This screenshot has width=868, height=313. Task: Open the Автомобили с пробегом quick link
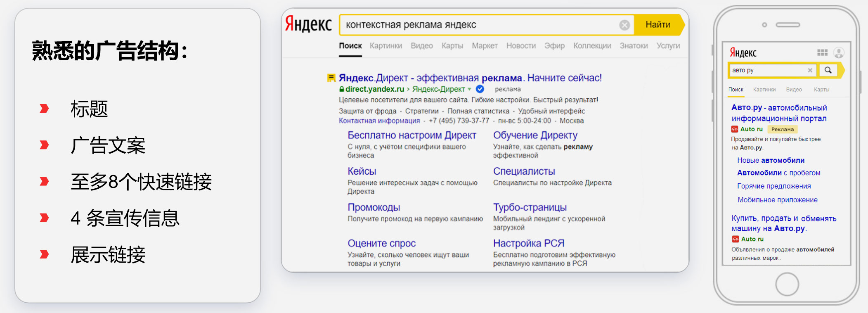779,173
